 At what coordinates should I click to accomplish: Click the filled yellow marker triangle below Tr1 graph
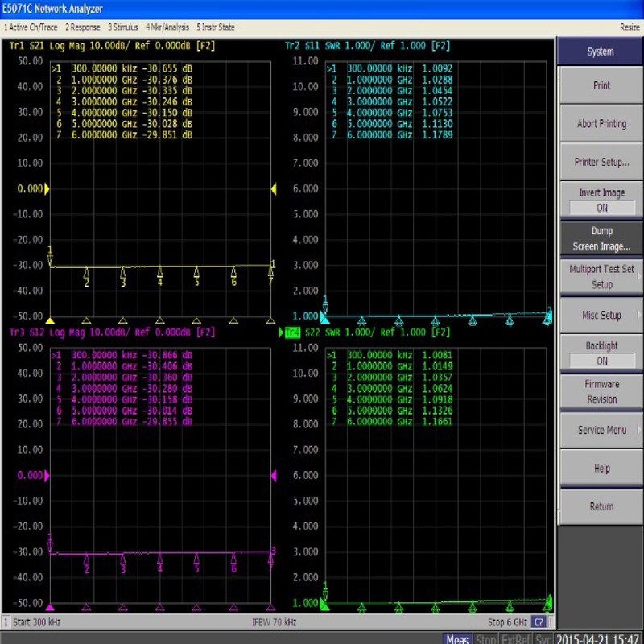(x=50, y=320)
